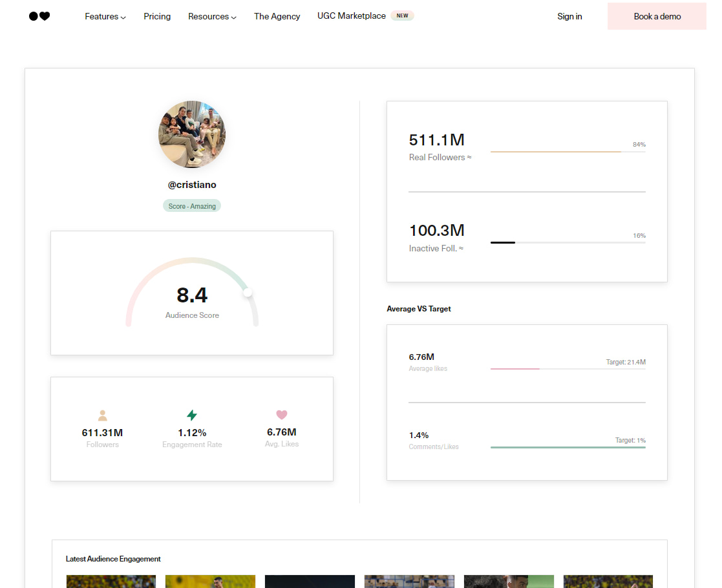Click the NEW badge beside UGC Marketplace
722x588 pixels.
pyautogui.click(x=403, y=16)
